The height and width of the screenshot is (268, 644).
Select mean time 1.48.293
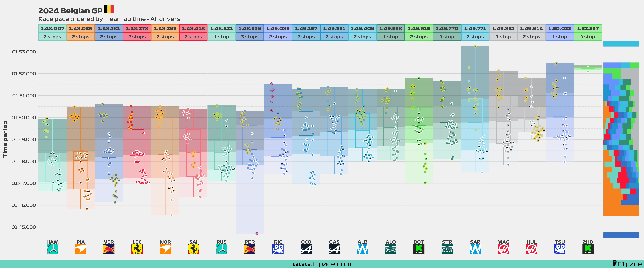pyautogui.click(x=165, y=29)
